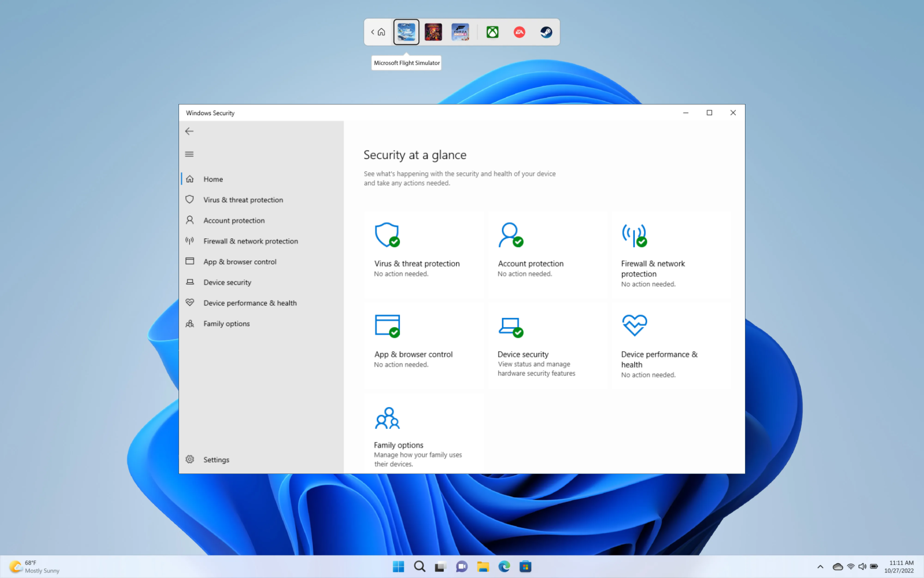Open the App & browser control tile title
The image size is (924, 578).
[413, 355]
